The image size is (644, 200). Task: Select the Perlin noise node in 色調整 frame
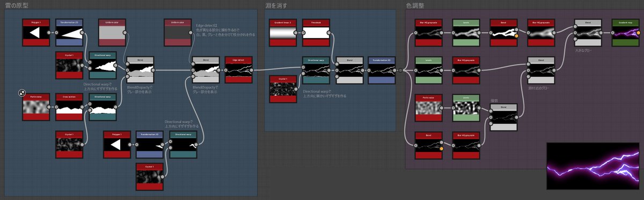click(x=428, y=108)
